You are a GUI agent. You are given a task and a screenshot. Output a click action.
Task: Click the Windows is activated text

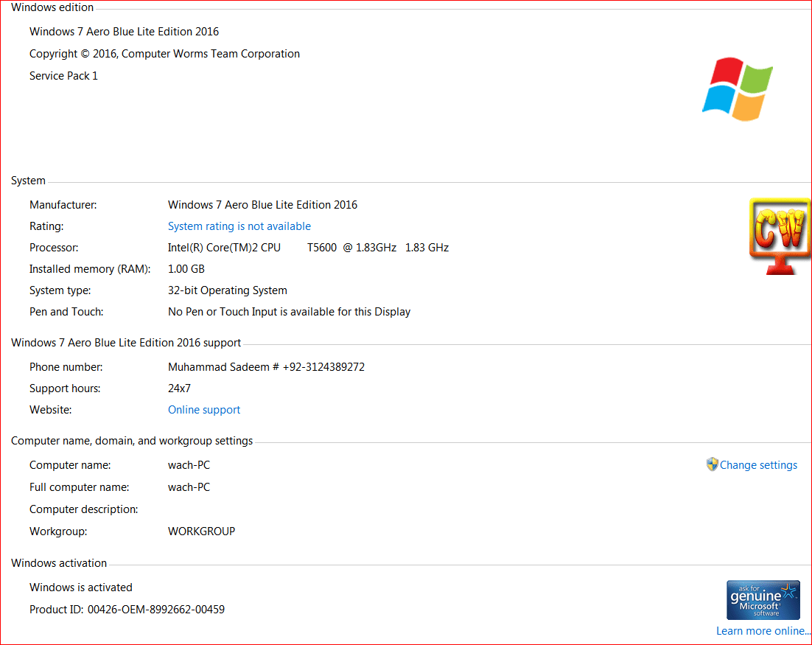[x=81, y=588]
